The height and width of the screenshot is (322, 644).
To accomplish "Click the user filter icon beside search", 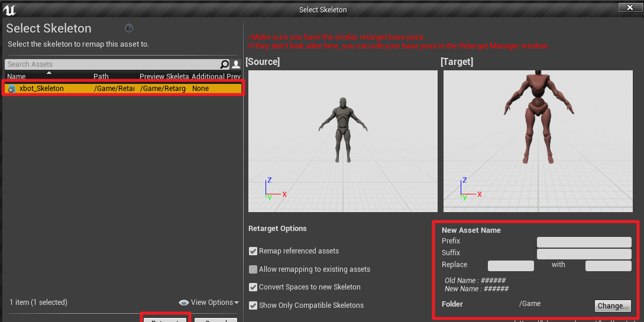I will [x=236, y=64].
